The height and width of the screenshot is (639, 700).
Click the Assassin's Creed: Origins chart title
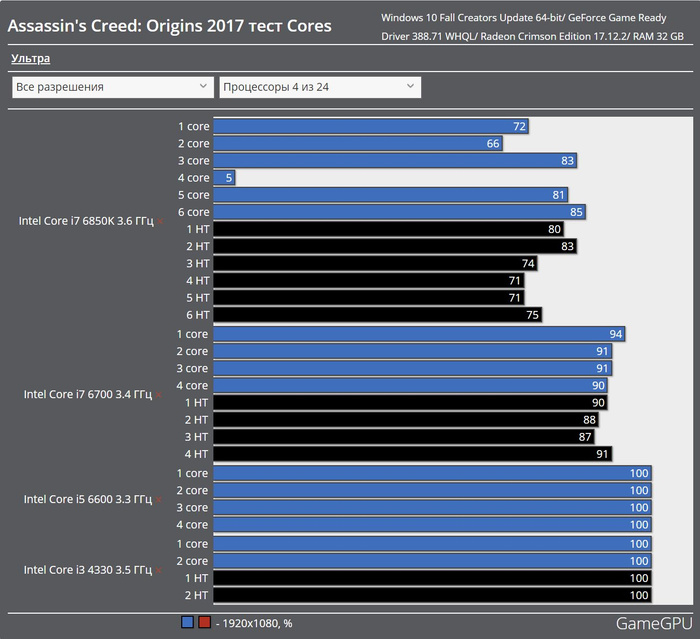pos(170,25)
